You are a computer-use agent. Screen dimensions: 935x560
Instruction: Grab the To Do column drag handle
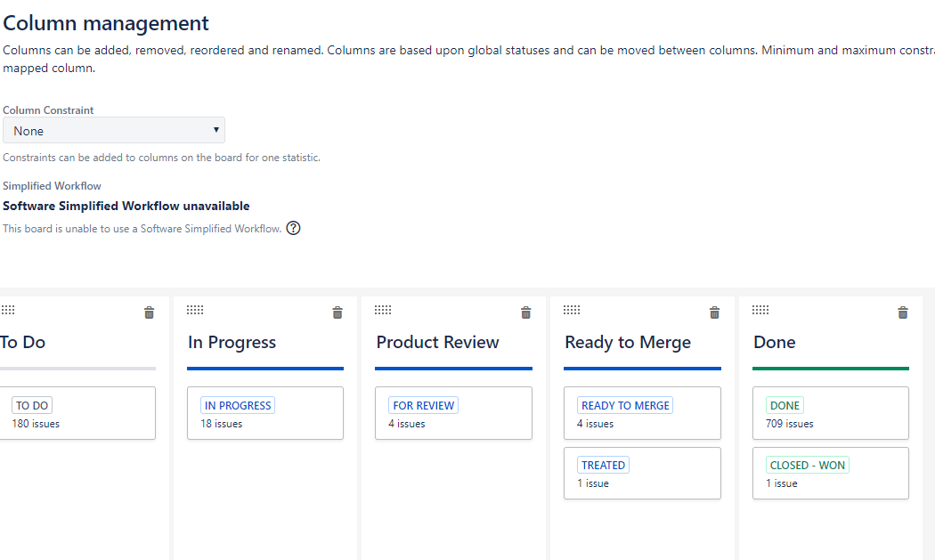click(8, 310)
